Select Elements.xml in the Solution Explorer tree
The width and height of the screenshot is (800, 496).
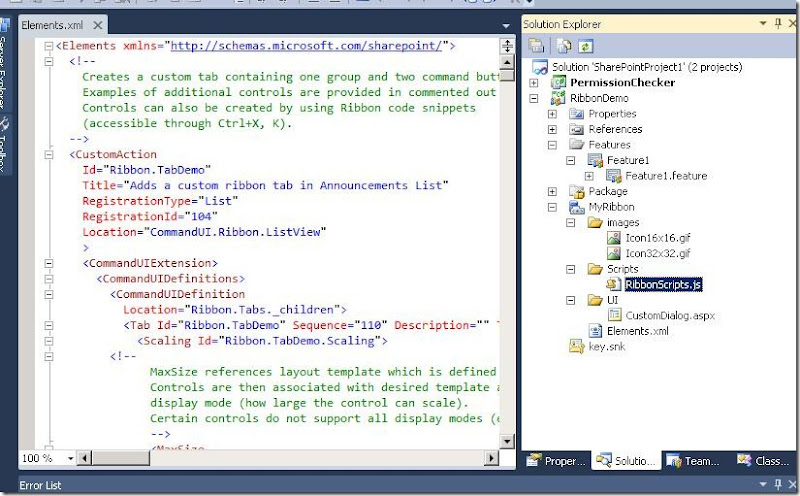pos(637,331)
